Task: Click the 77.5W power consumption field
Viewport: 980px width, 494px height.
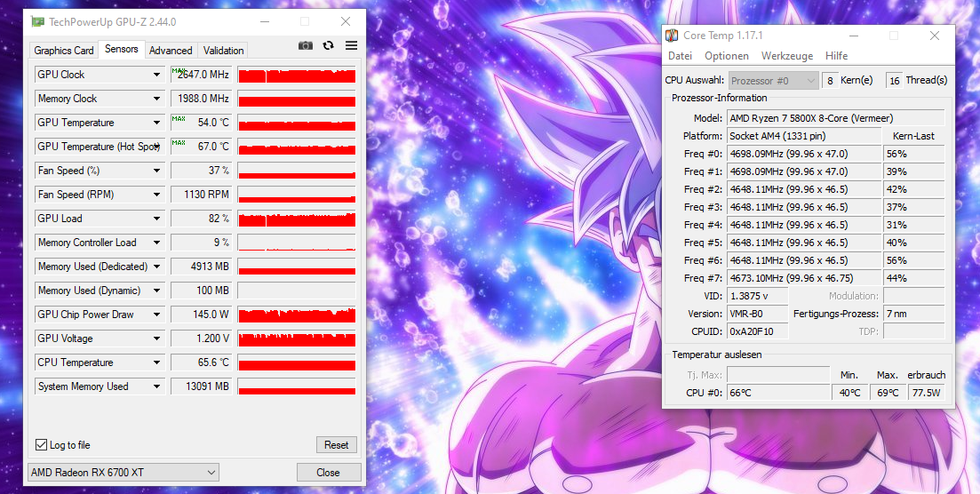Action: point(926,393)
